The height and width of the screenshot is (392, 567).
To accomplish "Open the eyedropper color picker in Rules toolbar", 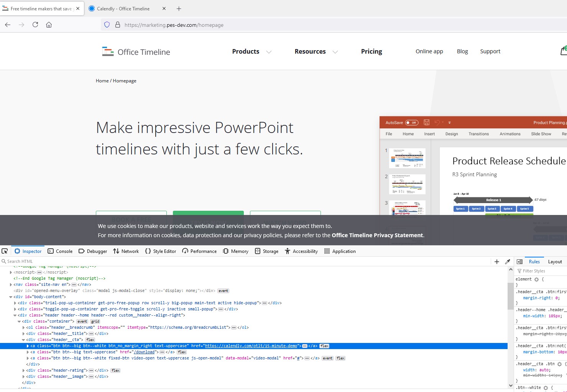I will pos(508,261).
